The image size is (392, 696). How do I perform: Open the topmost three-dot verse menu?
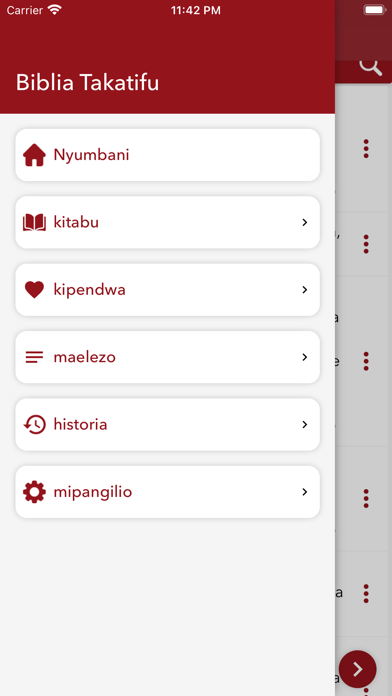(366, 148)
